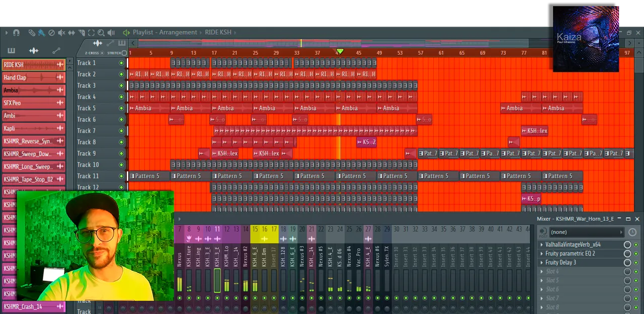The height and width of the screenshot is (314, 644).
Task: Disable the Fruity Delay 3 effect LED
Action: pos(636,263)
